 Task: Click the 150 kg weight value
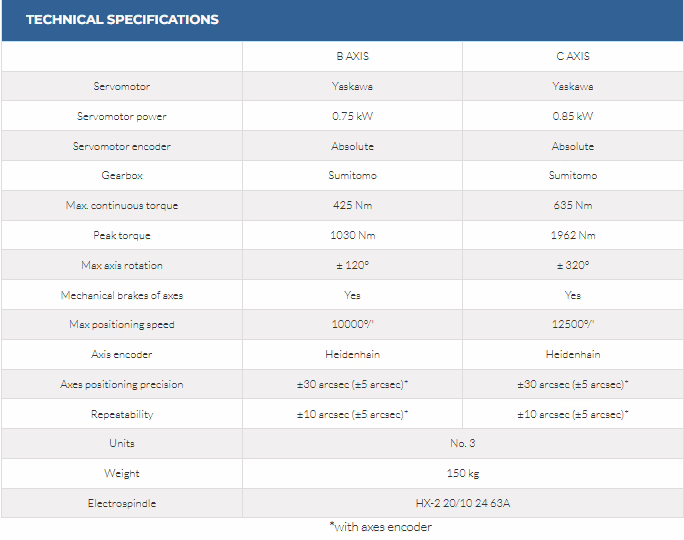tap(463, 474)
